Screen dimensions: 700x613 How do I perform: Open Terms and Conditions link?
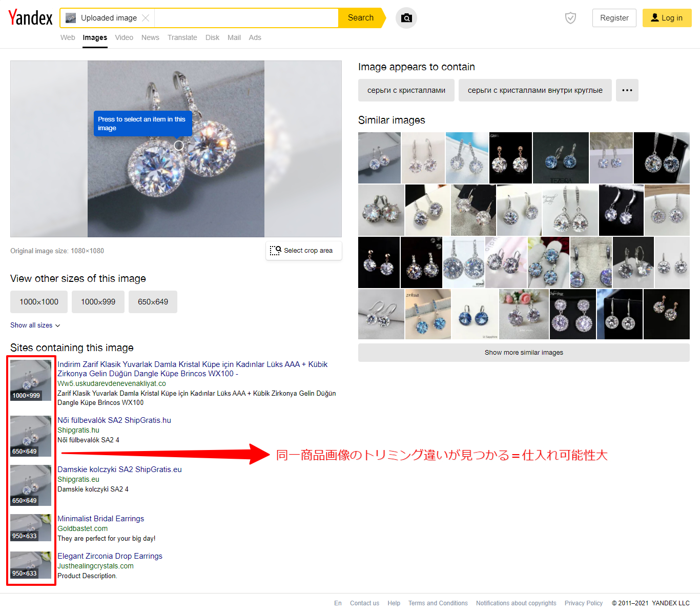tap(438, 603)
